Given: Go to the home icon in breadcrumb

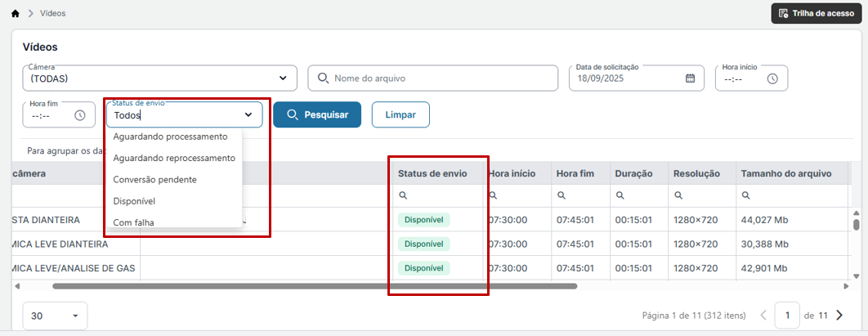Looking at the screenshot, I should coord(16,13).
